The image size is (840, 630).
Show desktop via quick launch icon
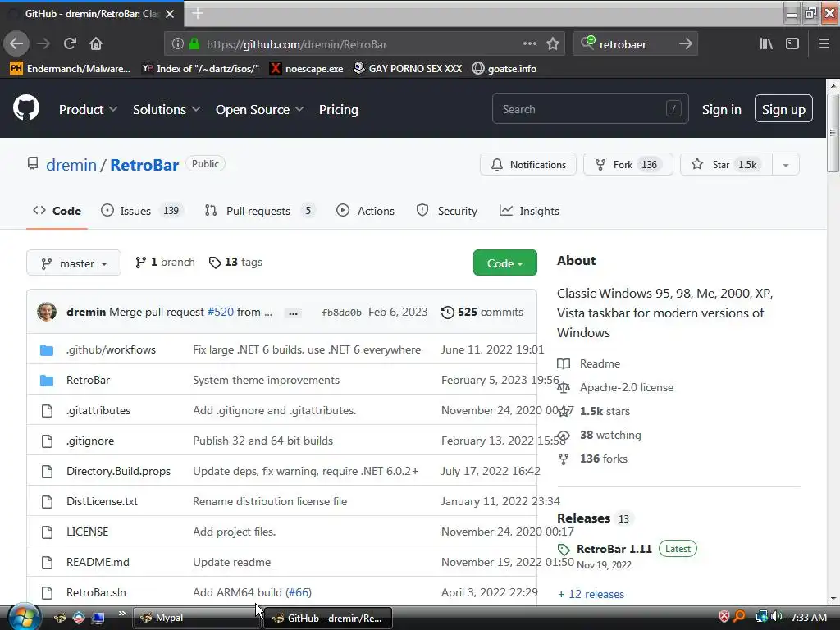[x=98, y=618]
